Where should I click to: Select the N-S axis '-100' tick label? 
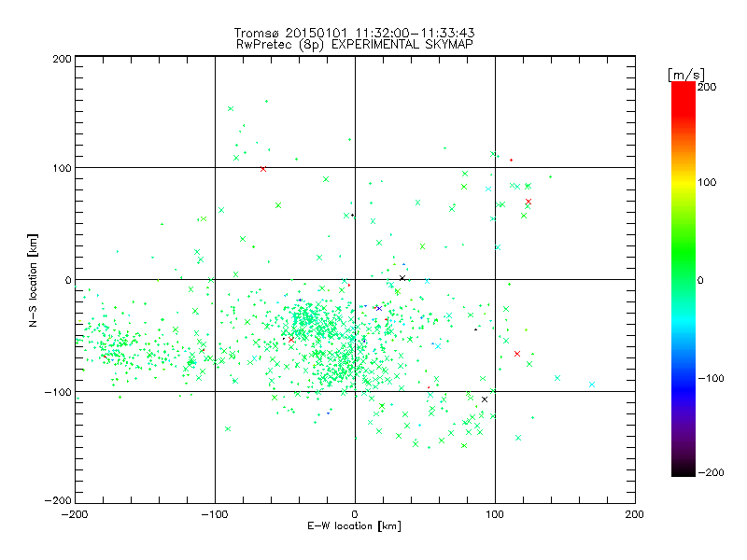58,392
